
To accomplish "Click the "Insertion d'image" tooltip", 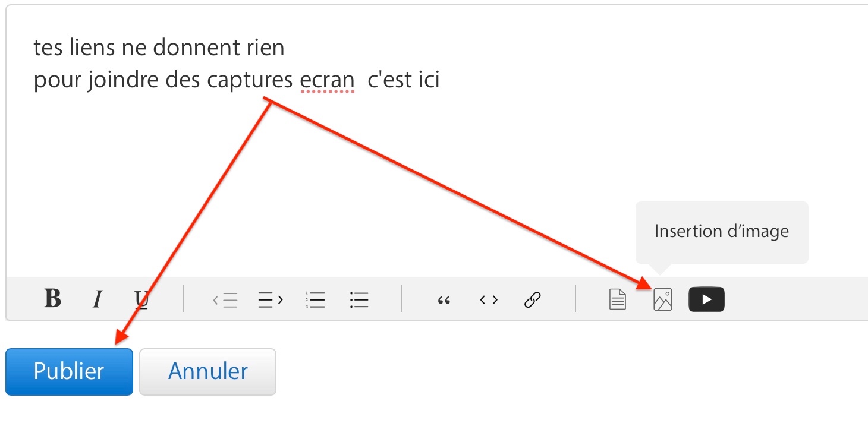I will (721, 231).
